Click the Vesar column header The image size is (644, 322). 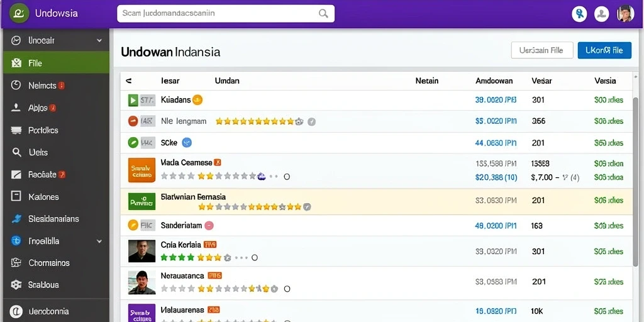[541, 81]
